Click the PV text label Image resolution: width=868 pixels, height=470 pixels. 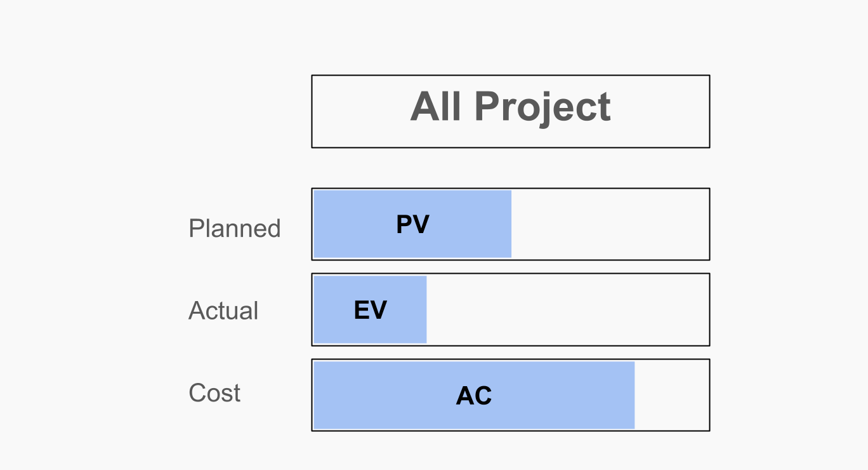pos(412,225)
